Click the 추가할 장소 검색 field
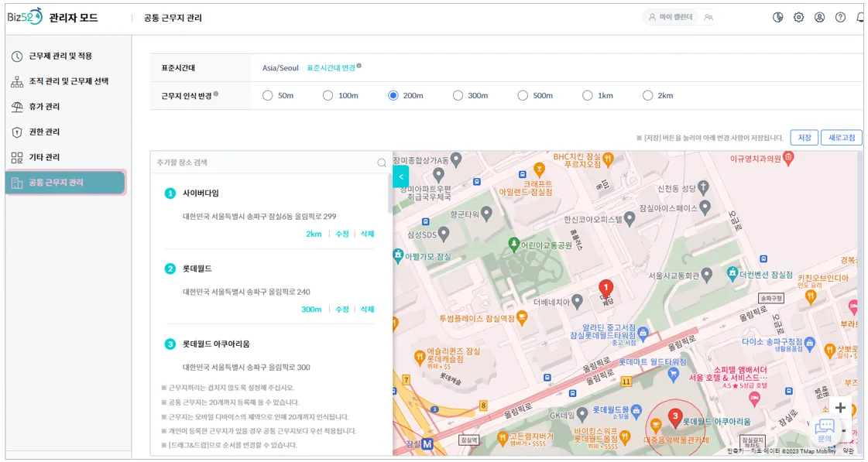The image size is (868, 462). coord(263,163)
